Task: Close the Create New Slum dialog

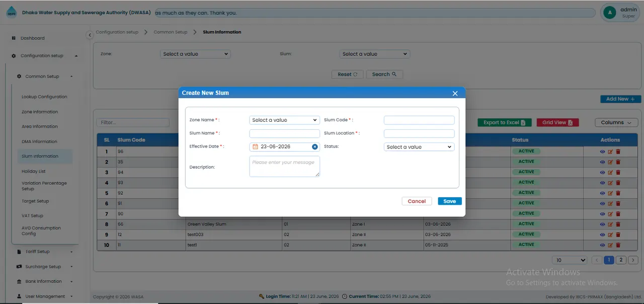Action: point(455,93)
